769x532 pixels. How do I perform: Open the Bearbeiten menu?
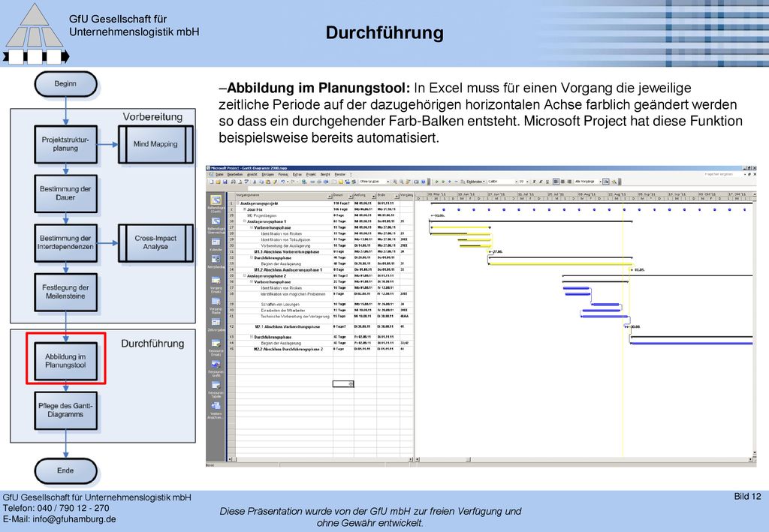tap(234, 174)
